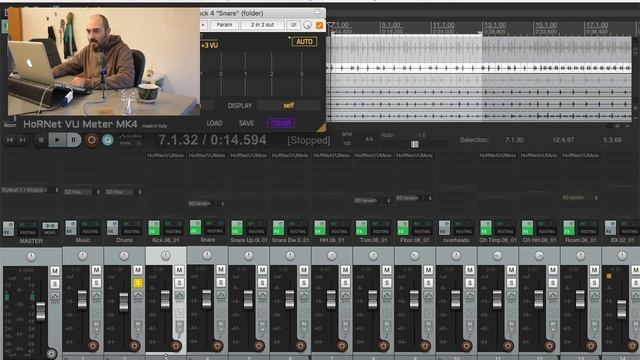Toggle the plugin bypass checkbox
The height and width of the screenshot is (360, 640).
pyautogui.click(x=320, y=25)
